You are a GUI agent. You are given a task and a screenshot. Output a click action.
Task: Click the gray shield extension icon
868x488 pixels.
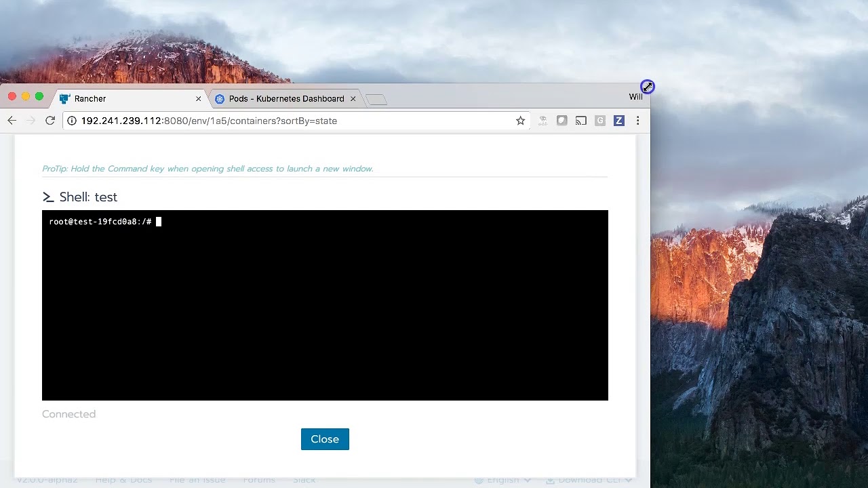(x=561, y=121)
